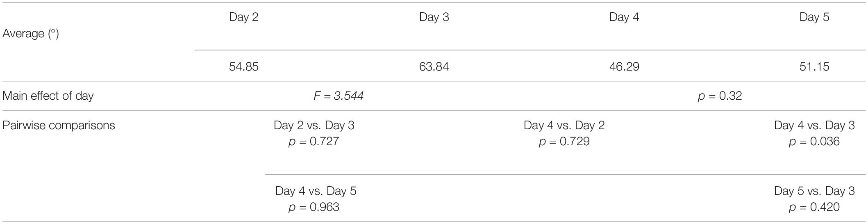Click the value 63.84

click(x=434, y=66)
